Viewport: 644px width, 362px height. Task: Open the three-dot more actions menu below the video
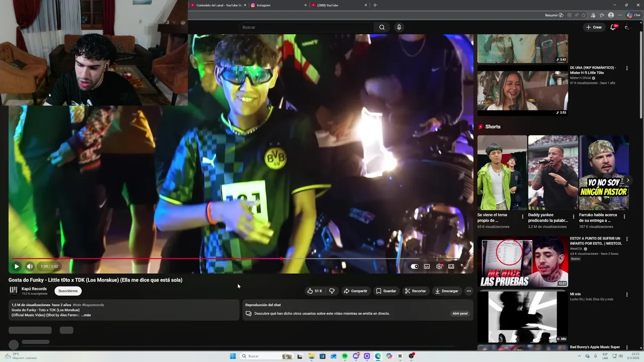(468, 291)
